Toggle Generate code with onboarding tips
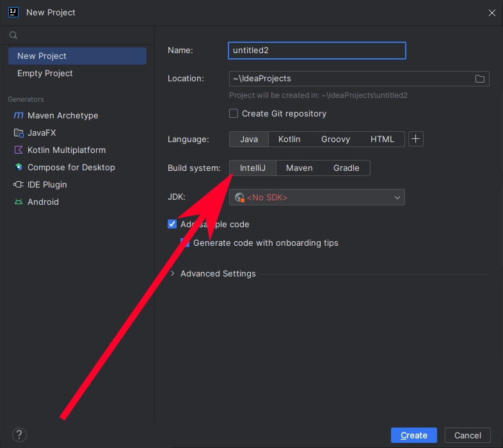 coord(185,243)
